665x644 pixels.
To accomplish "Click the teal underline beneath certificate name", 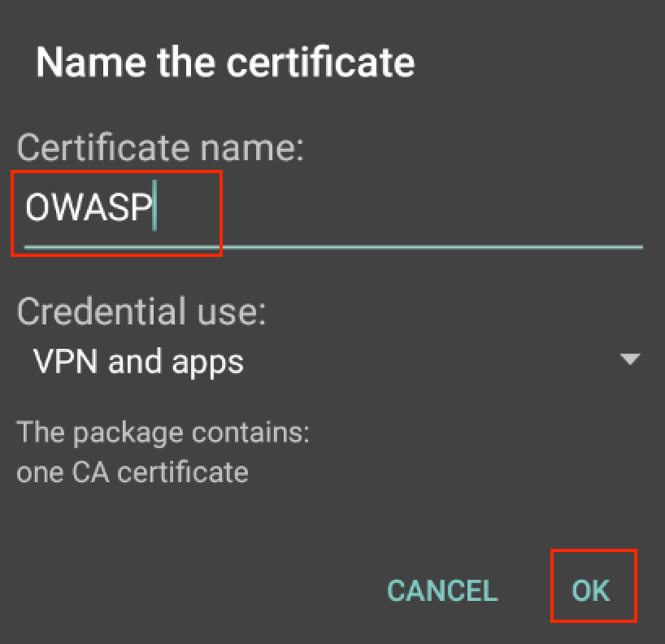I will click(x=333, y=244).
